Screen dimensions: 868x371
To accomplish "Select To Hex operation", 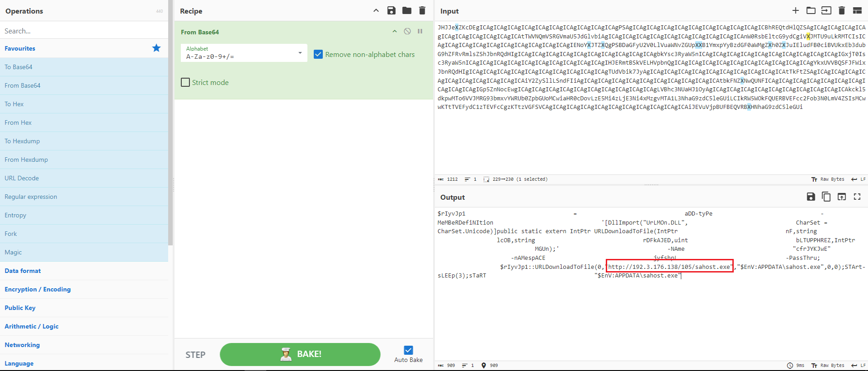I will pos(84,104).
